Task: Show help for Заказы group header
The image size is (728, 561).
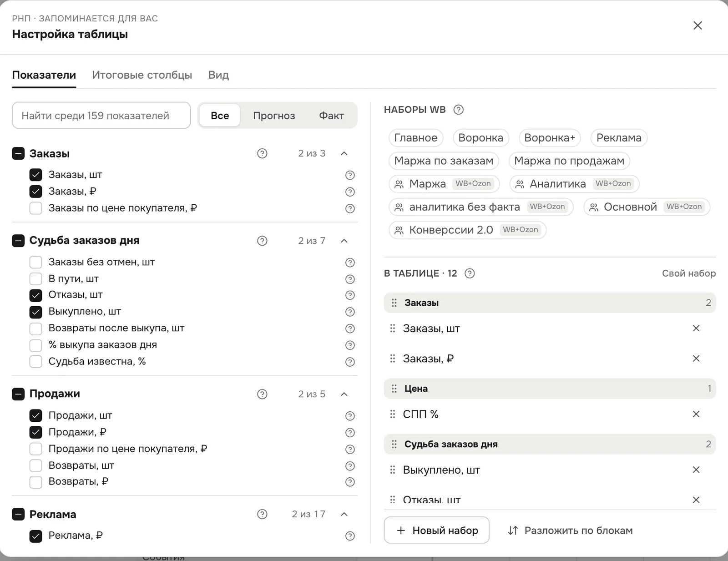Action: [x=262, y=153]
